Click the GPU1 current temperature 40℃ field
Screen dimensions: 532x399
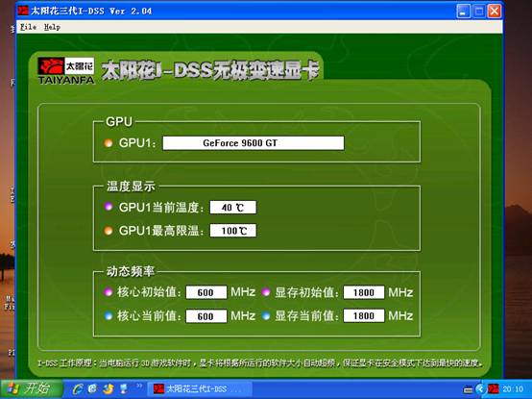pos(233,207)
